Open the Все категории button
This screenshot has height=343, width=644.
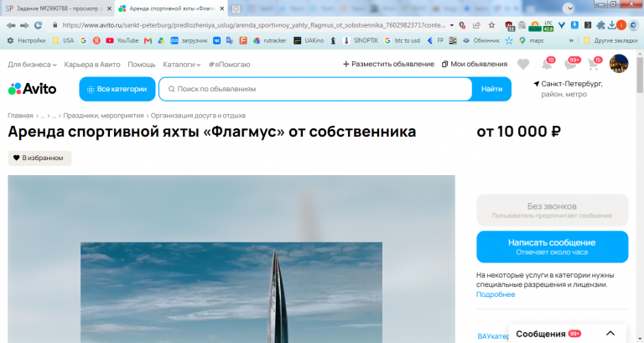coord(117,89)
